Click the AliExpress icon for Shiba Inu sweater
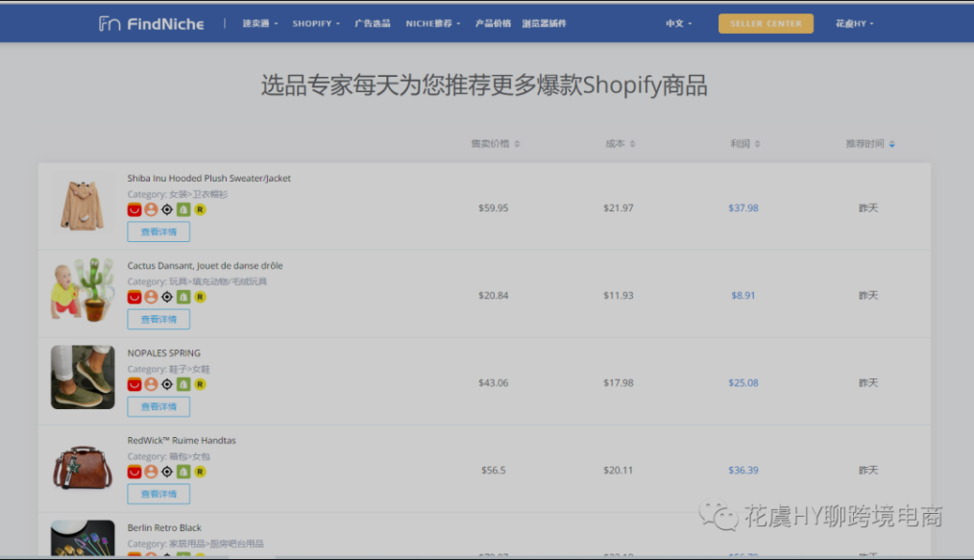Screen dimensions: 974x560 [134, 208]
